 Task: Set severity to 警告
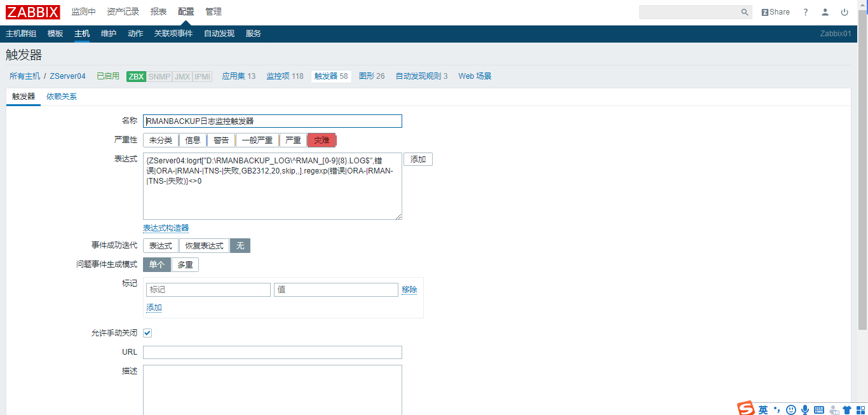coord(221,140)
